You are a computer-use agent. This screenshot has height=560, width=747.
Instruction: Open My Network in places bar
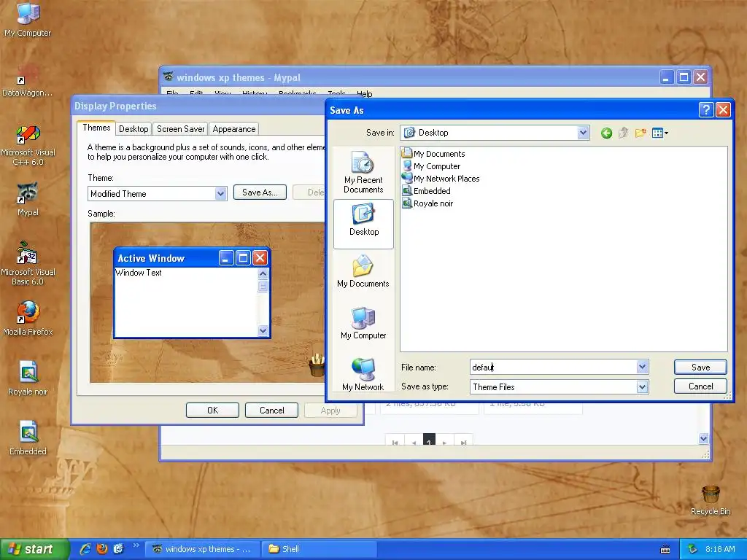click(x=363, y=374)
